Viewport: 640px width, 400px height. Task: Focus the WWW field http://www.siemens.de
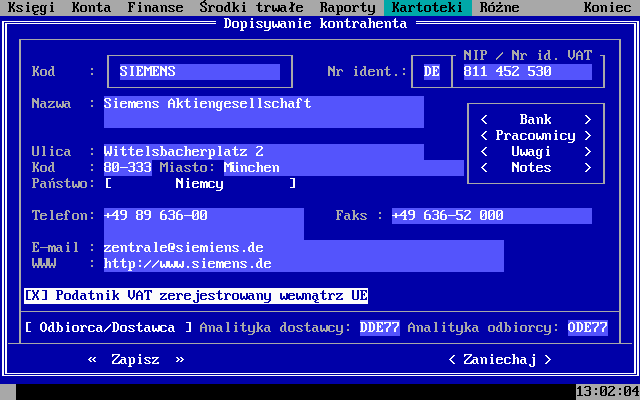(304, 264)
